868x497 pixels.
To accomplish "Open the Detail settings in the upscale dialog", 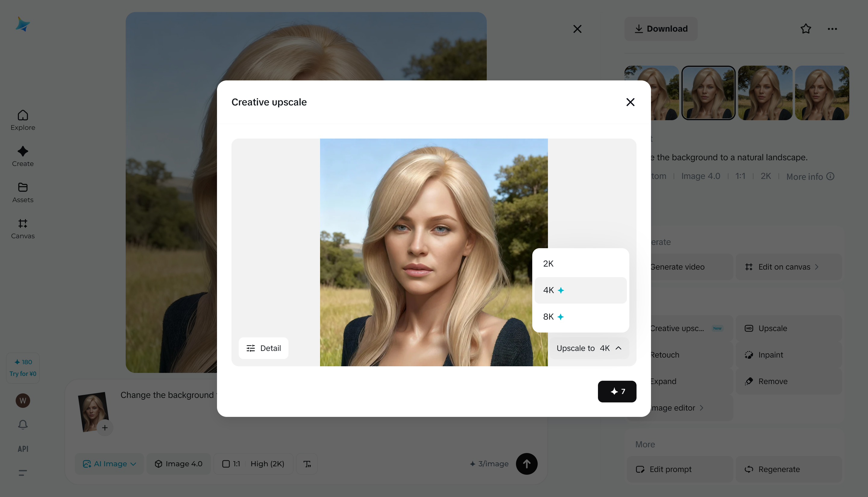I will [263, 348].
